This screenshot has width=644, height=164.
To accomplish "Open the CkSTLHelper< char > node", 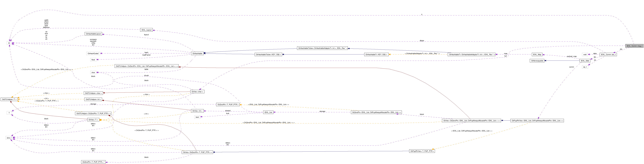I will coord(93,93).
